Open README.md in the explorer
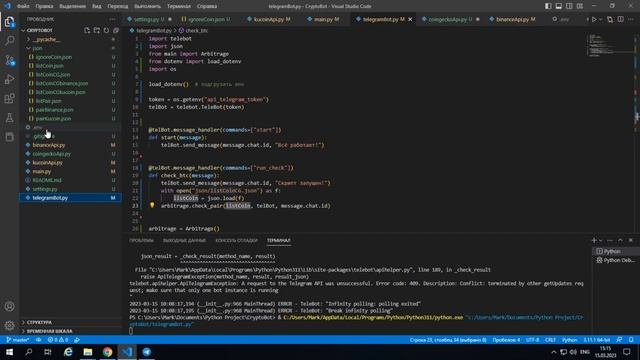Image resolution: width=640 pixels, height=360 pixels. tap(70, 180)
